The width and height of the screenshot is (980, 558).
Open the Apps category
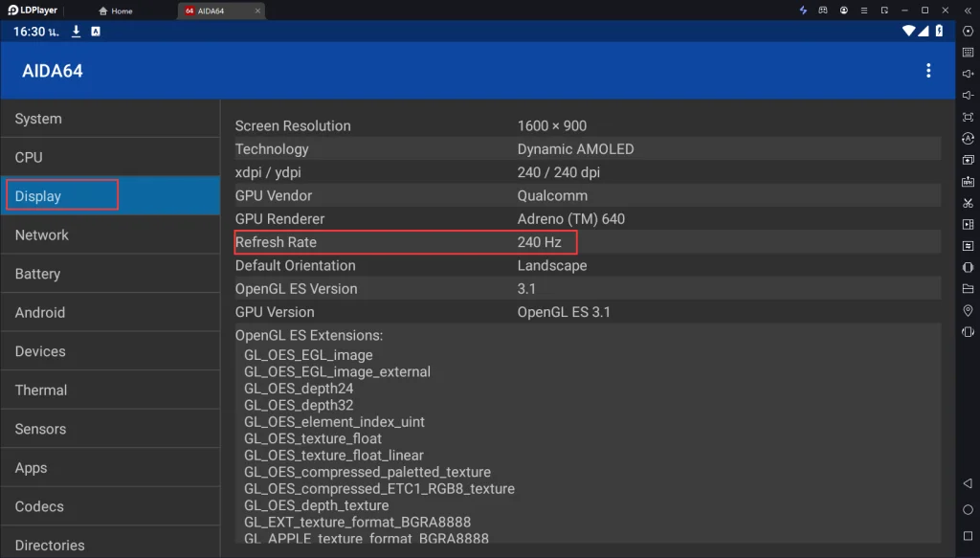pos(111,467)
